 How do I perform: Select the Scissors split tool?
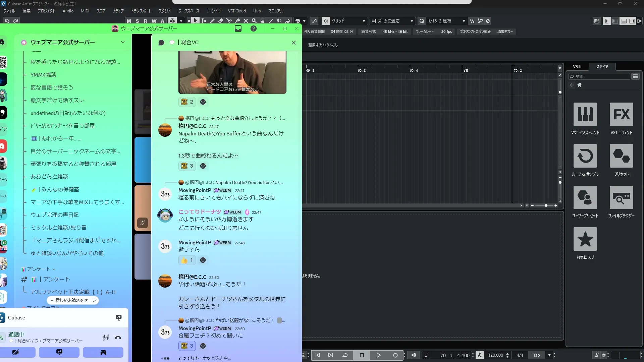(x=229, y=21)
